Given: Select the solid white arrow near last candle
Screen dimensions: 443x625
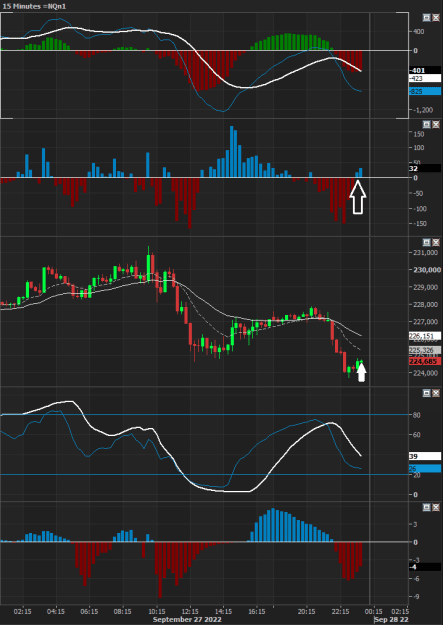Looking at the screenshot, I should point(361,372).
